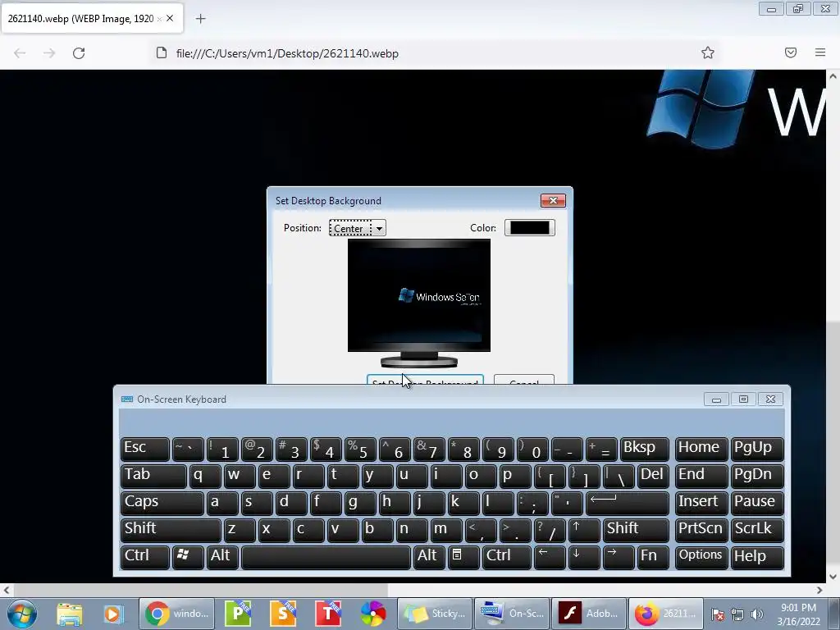Click horizontal scrollbar right arrow

click(819, 590)
